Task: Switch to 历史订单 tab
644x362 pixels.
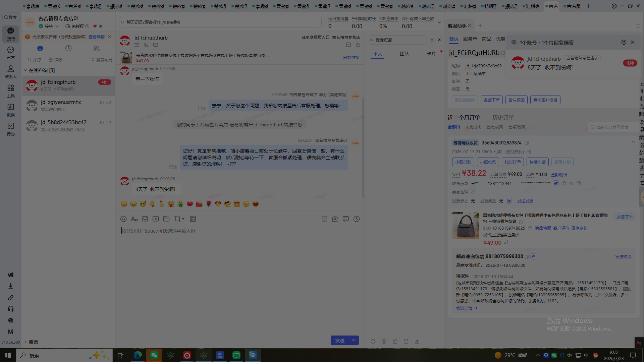Action: (x=503, y=118)
